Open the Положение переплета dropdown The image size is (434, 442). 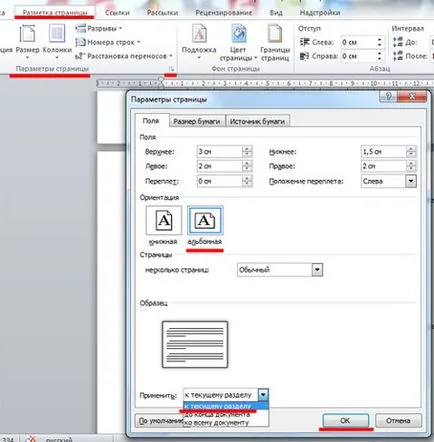point(389,181)
